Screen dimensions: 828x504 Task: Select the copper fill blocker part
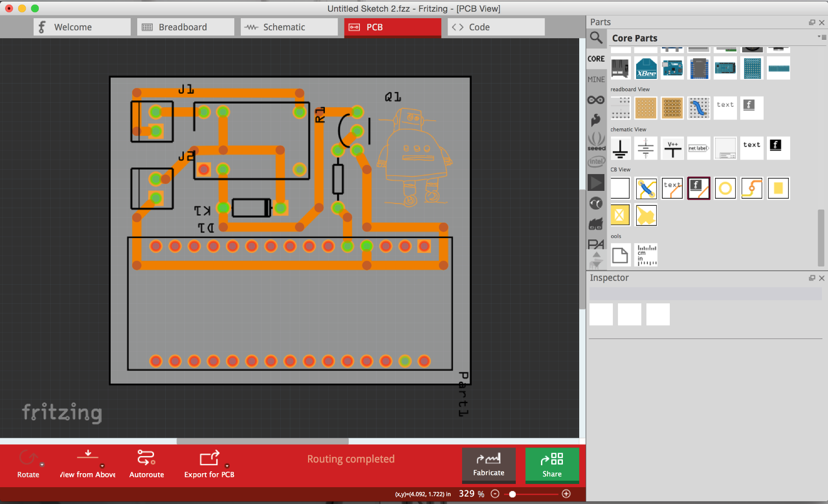[619, 215]
